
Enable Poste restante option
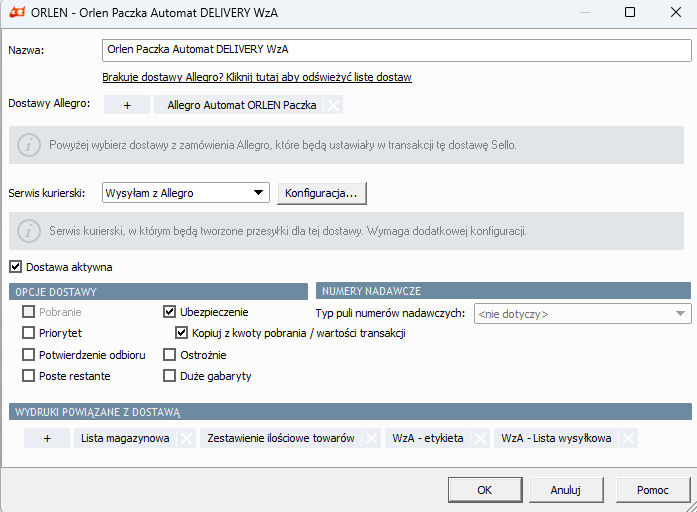pyautogui.click(x=28, y=376)
